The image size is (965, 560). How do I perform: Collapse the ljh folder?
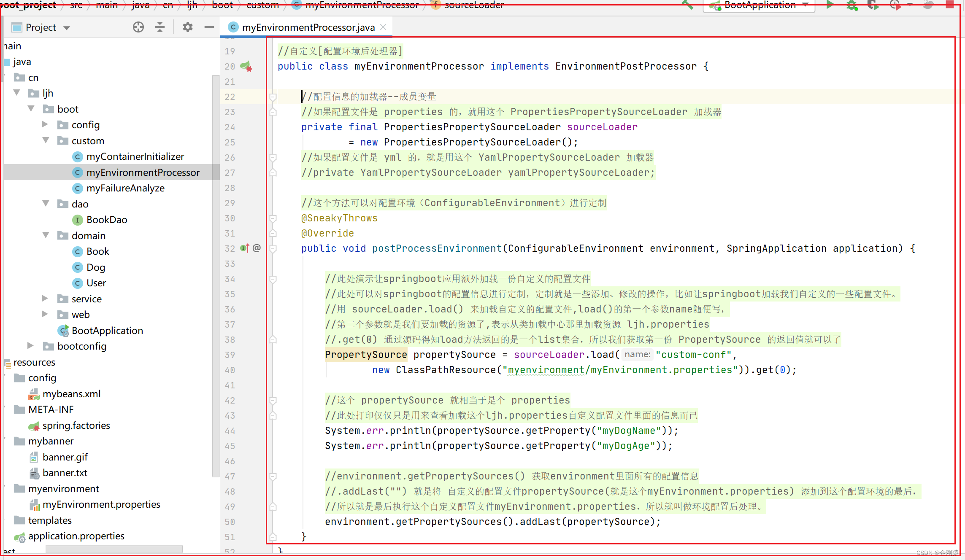click(x=17, y=93)
